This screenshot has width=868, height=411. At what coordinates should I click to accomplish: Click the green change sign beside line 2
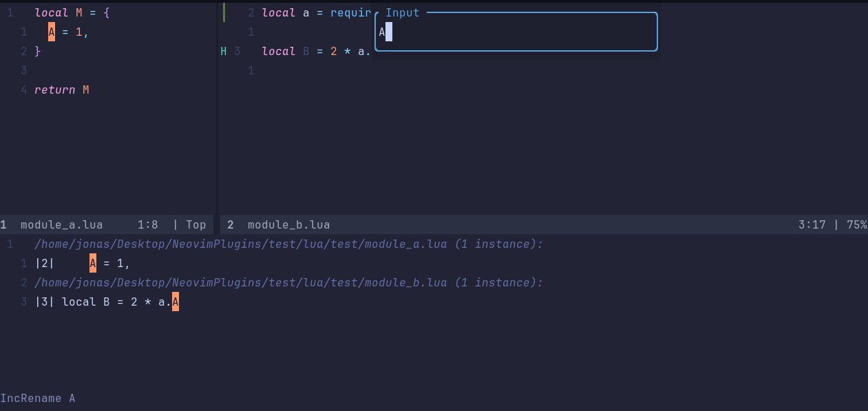tap(224, 12)
